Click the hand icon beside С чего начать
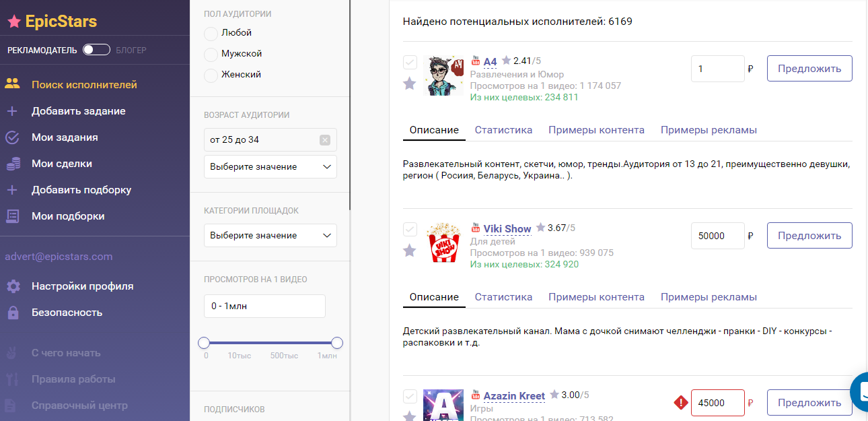 tap(12, 353)
